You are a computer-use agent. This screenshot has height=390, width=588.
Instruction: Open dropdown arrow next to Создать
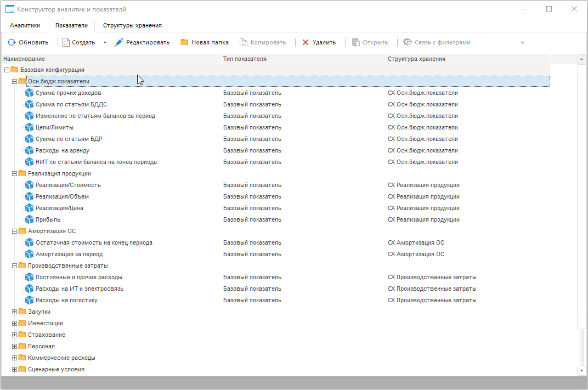coord(105,42)
